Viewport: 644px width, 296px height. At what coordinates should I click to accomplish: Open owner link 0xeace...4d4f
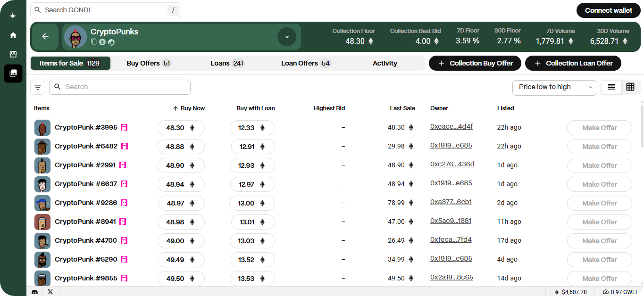coord(452,127)
